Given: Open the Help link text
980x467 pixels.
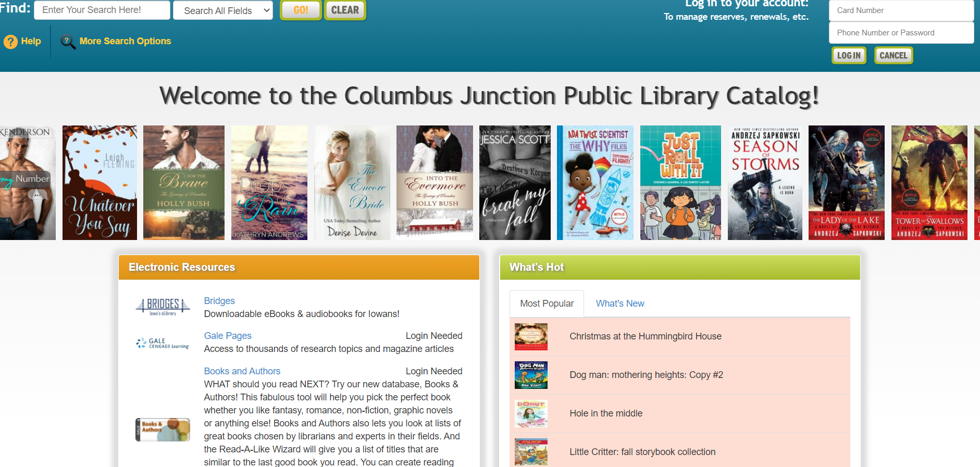Looking at the screenshot, I should click(31, 41).
